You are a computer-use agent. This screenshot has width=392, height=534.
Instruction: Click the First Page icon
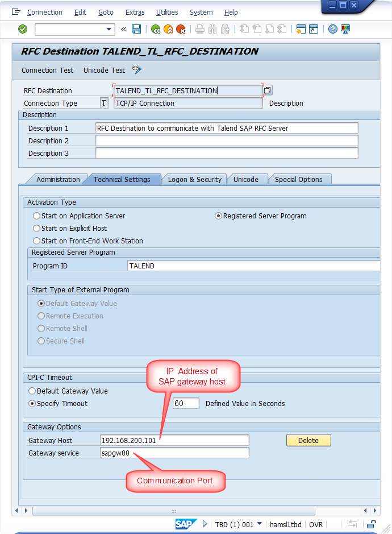(x=244, y=30)
